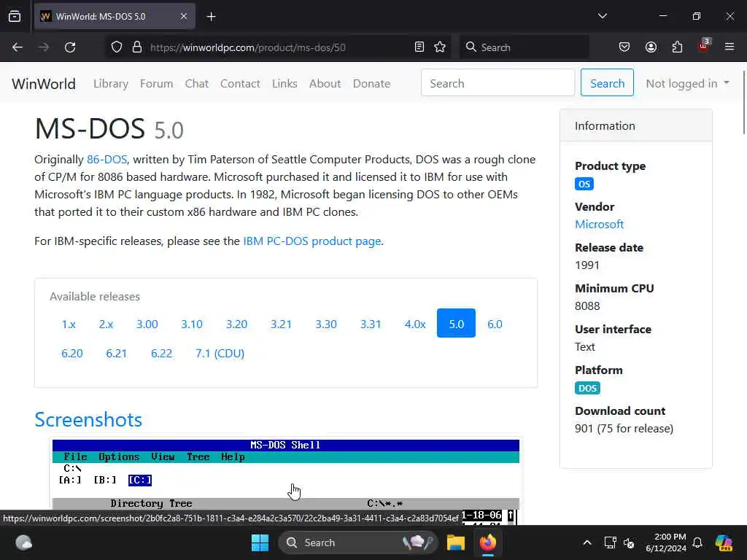The image size is (747, 560).
Task: Reload the WinWorld page
Action: tap(70, 47)
